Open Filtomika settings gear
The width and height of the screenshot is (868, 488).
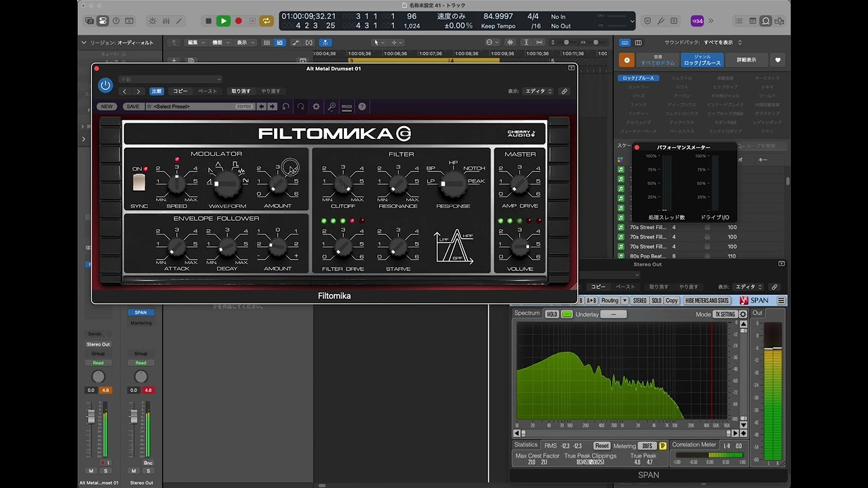point(316,106)
